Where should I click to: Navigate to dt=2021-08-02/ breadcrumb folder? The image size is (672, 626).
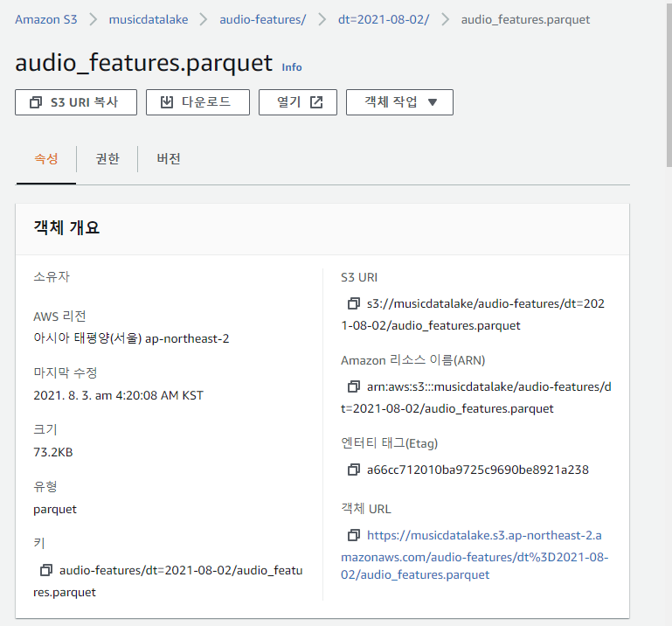point(384,20)
